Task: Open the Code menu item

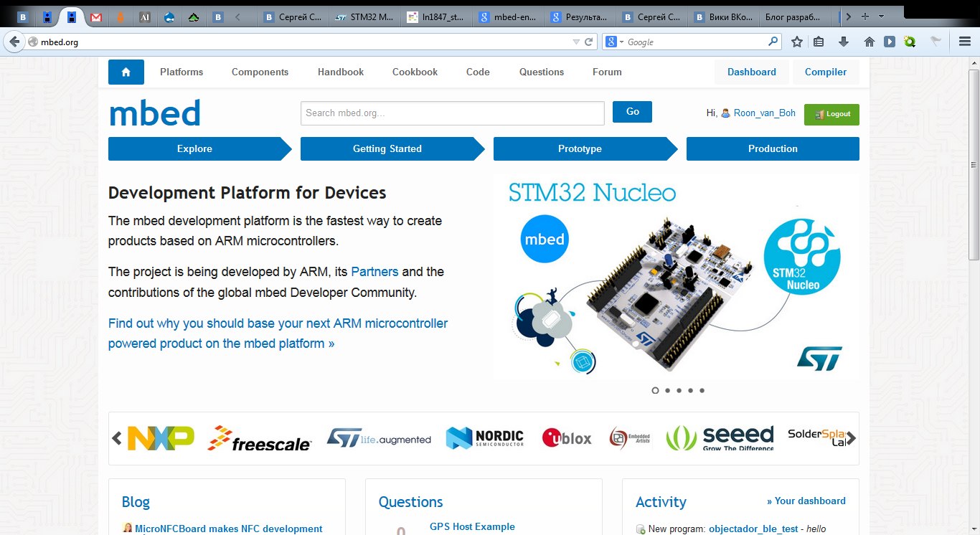Action: (x=478, y=72)
